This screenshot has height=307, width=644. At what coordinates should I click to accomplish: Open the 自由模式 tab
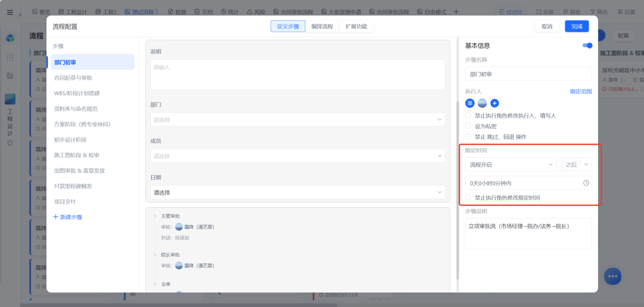click(432, 11)
